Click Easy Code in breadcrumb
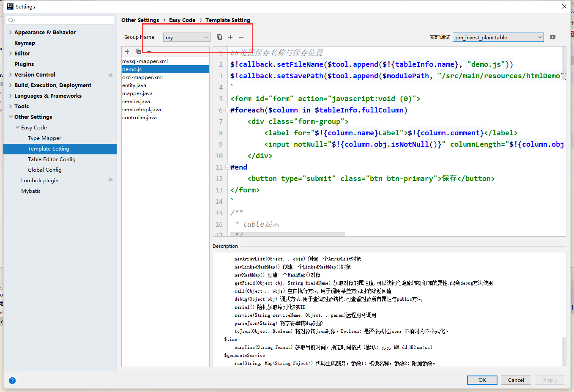The width and height of the screenshot is (574, 392). point(182,20)
